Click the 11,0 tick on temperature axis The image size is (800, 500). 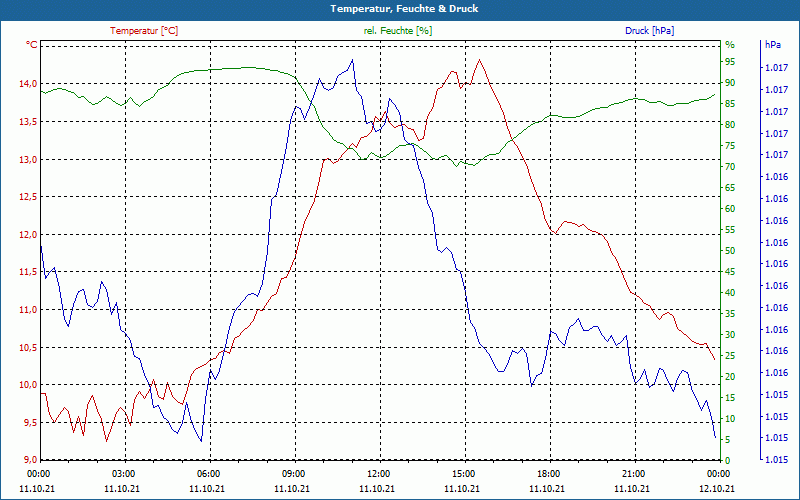pyautogui.click(x=28, y=310)
